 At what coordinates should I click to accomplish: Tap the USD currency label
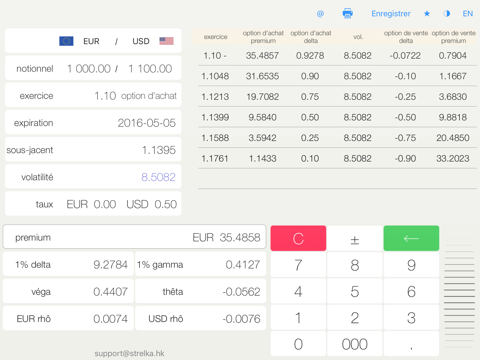(x=141, y=41)
